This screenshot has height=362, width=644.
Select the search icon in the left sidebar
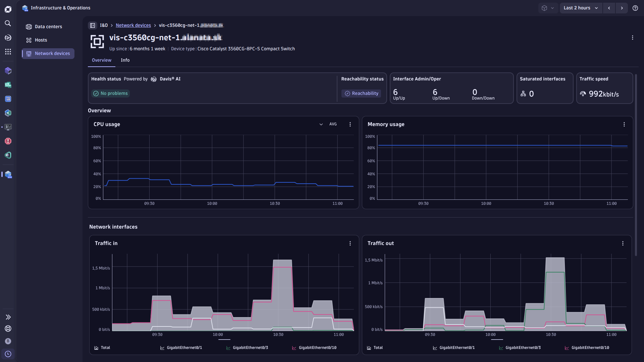click(8, 23)
